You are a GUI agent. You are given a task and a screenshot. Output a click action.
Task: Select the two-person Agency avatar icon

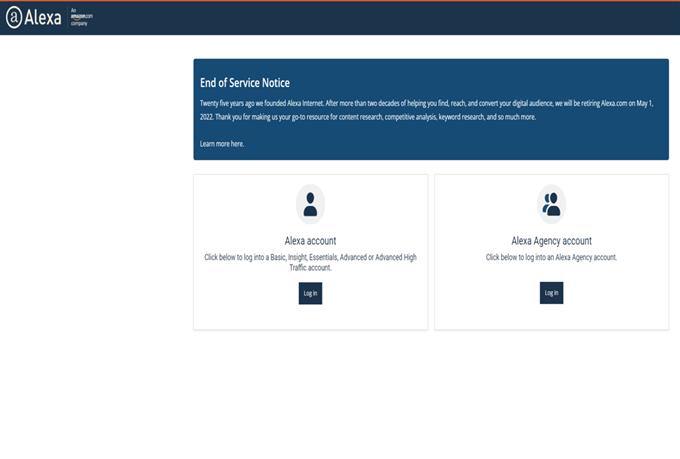point(551,204)
